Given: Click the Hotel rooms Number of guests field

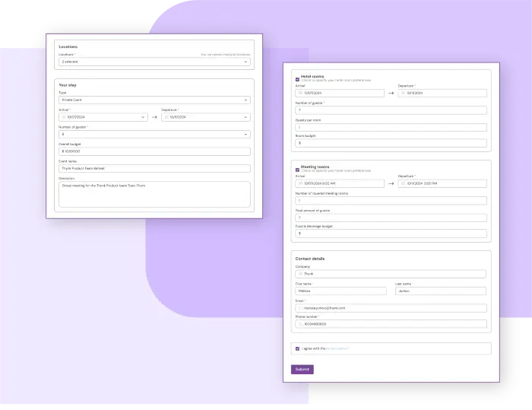Looking at the screenshot, I should click(x=391, y=110).
